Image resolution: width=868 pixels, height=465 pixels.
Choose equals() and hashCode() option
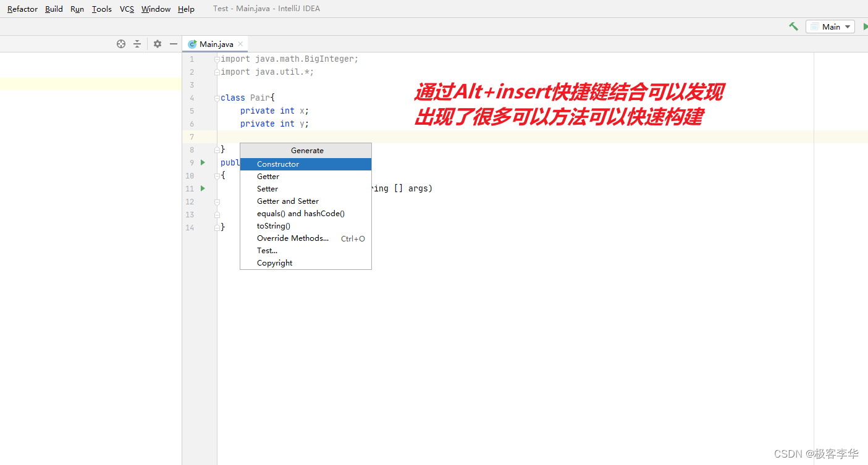coord(306,214)
